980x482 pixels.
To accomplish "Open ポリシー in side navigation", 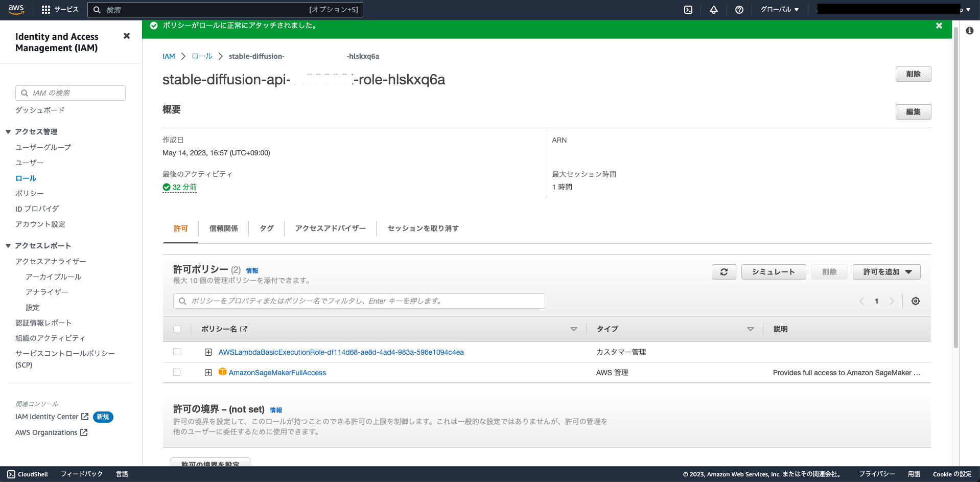I will [30, 194].
